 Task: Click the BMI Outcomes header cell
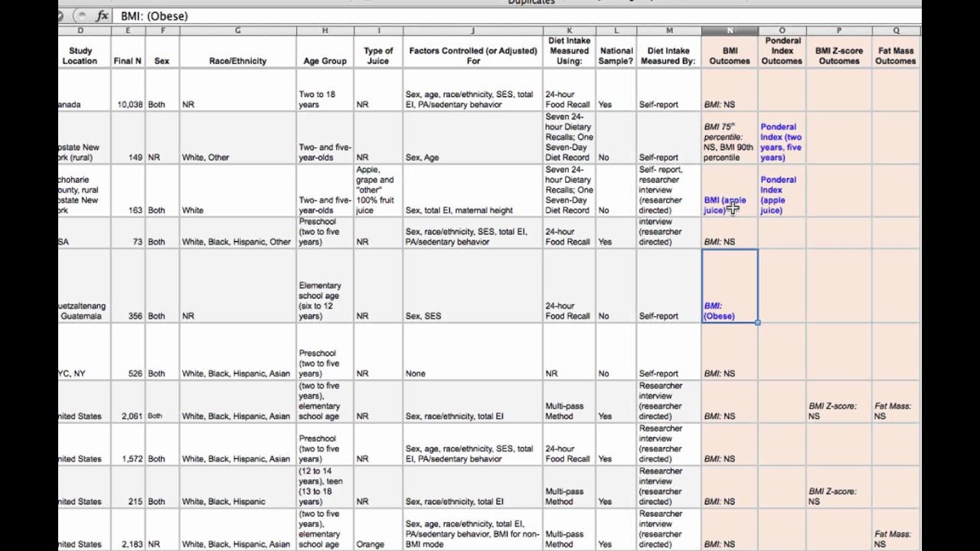click(730, 52)
